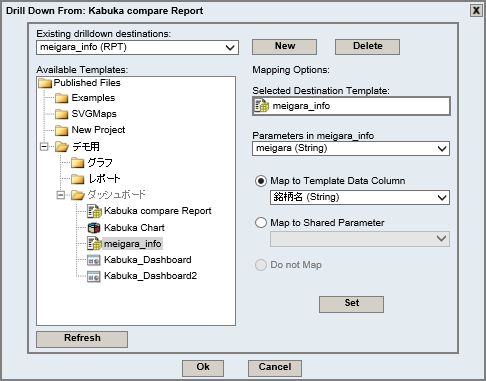The image size is (486, 381).
Task: Open Existing drilldown destinations dropdown
Action: click(x=137, y=47)
